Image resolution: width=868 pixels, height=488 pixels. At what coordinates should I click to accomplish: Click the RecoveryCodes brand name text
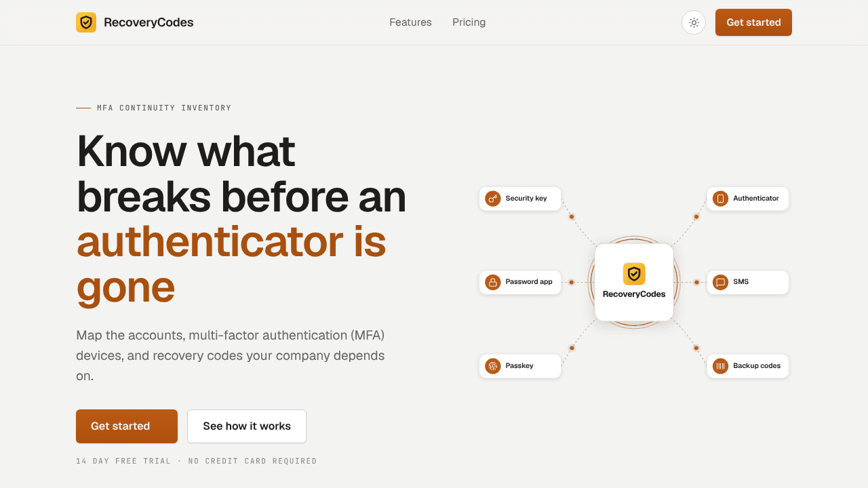tap(149, 22)
